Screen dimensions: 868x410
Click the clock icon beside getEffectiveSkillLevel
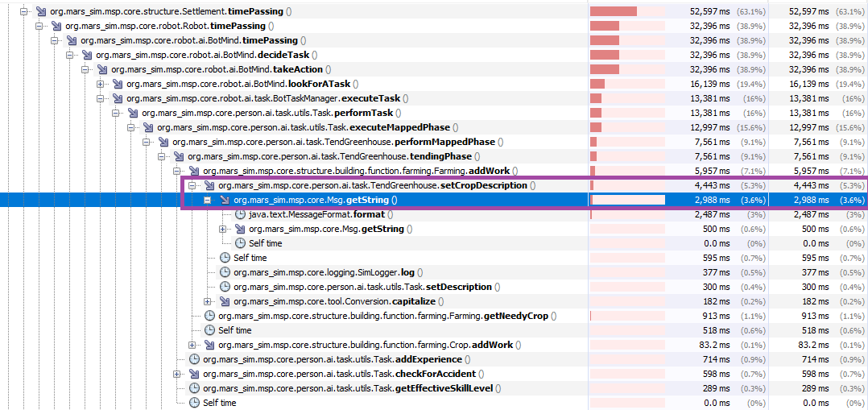(194, 388)
